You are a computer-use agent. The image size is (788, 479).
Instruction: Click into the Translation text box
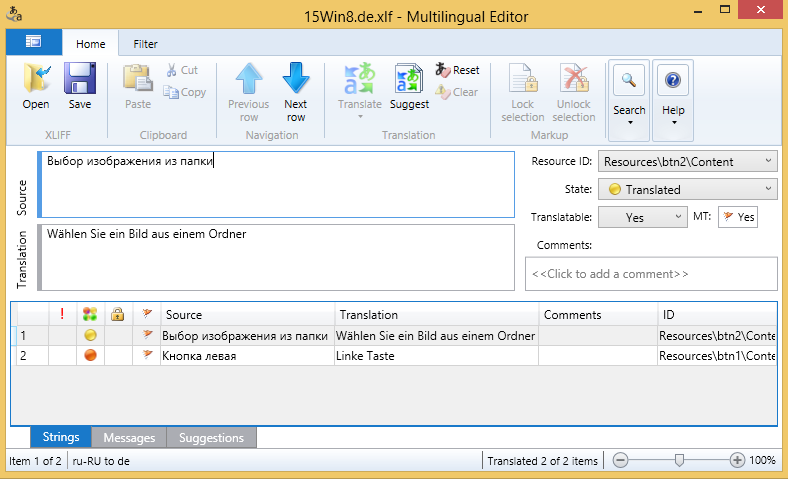(278, 257)
